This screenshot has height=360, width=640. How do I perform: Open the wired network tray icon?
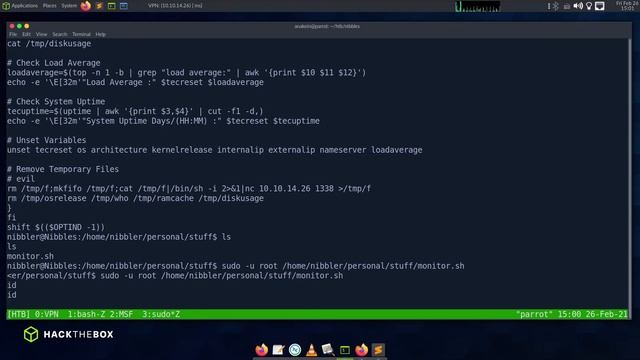pyautogui.click(x=600, y=6)
